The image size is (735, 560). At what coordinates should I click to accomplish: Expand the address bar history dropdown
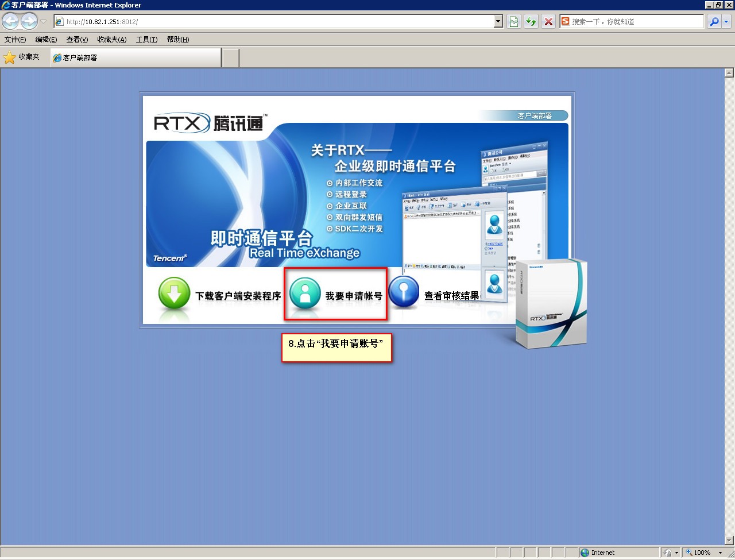click(x=498, y=22)
